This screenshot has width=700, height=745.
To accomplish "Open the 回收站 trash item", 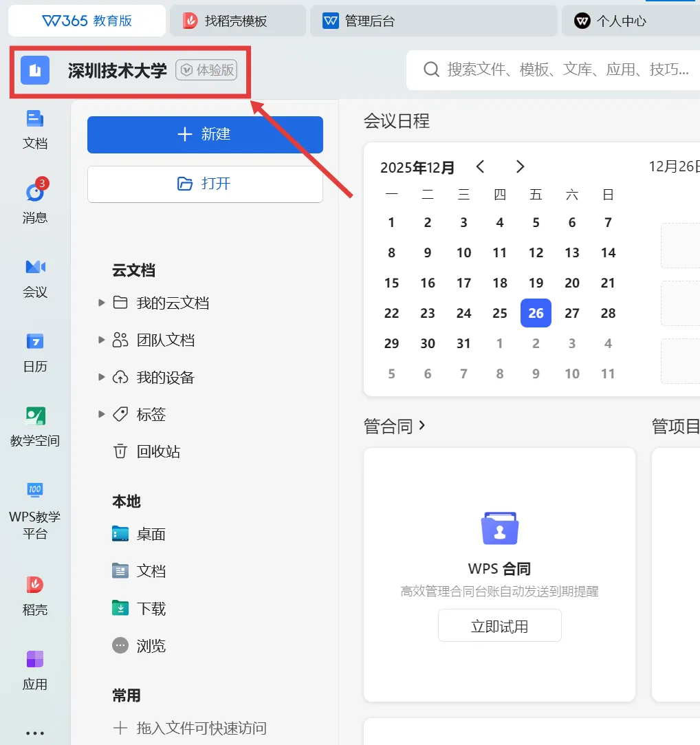I will [146, 451].
